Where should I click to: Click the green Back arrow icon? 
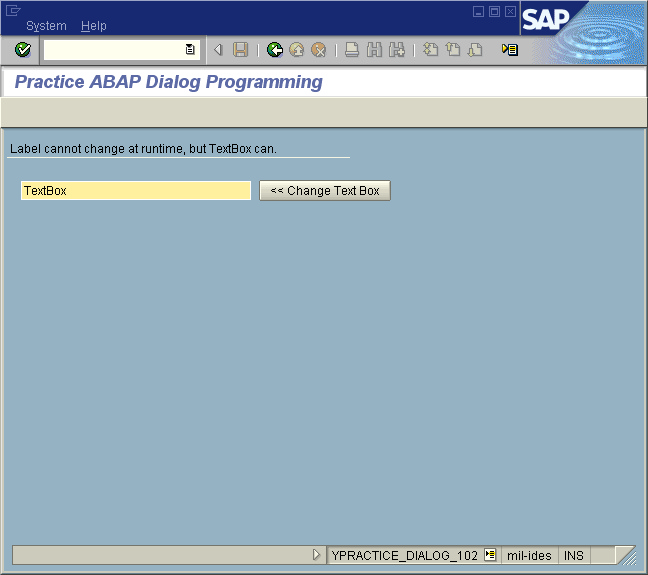click(275, 50)
